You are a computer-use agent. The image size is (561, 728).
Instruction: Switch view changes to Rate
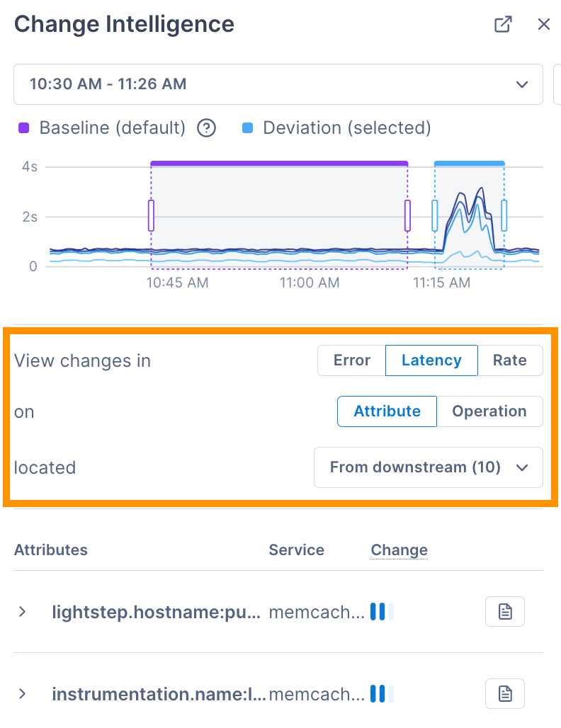point(511,360)
